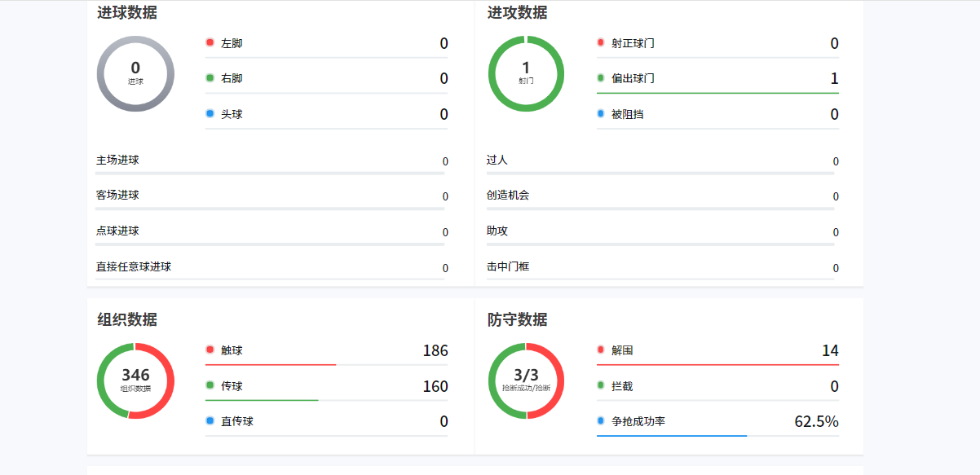This screenshot has width=980, height=475.
Task: Click the 进球 donut chart showing 0
Action: [135, 73]
